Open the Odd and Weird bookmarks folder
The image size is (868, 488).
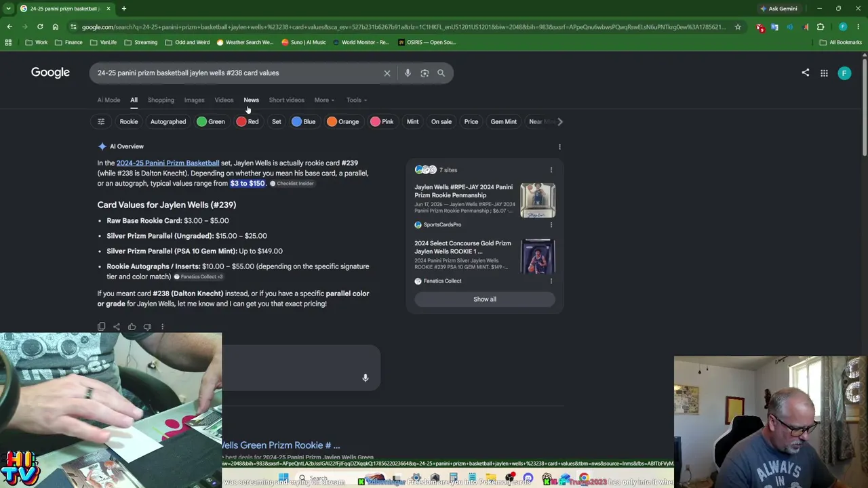[188, 42]
